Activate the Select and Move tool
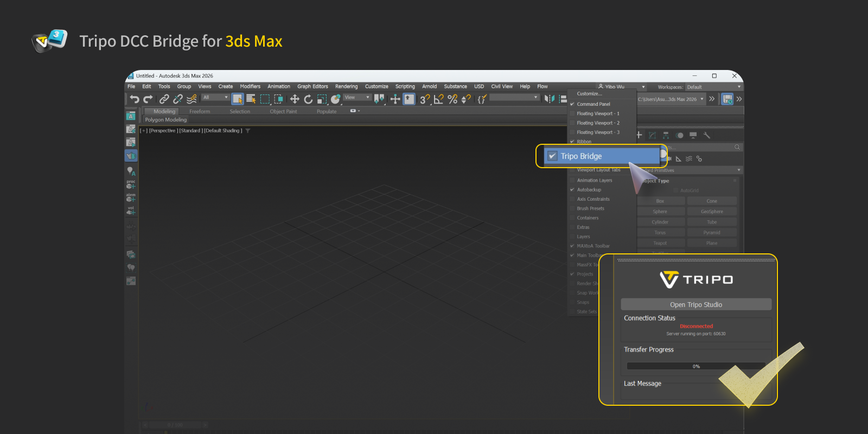The height and width of the screenshot is (434, 868). 295,99
